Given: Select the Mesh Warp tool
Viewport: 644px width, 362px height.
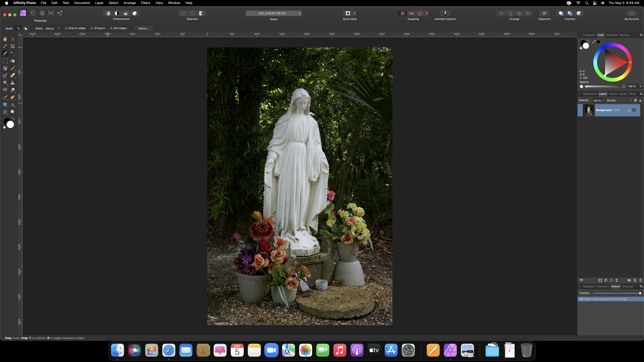Looking at the screenshot, I should 5,112.
